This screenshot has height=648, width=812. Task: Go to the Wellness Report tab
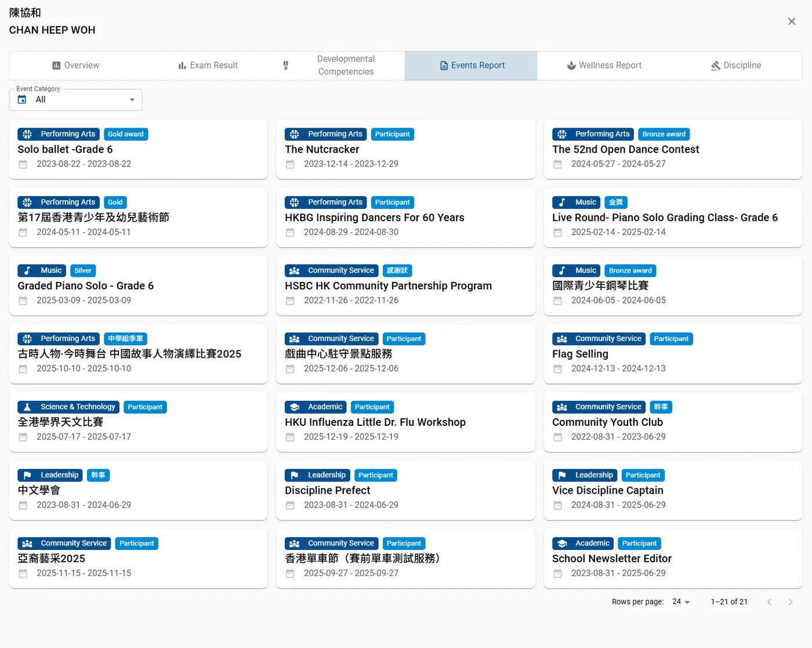[x=604, y=66]
